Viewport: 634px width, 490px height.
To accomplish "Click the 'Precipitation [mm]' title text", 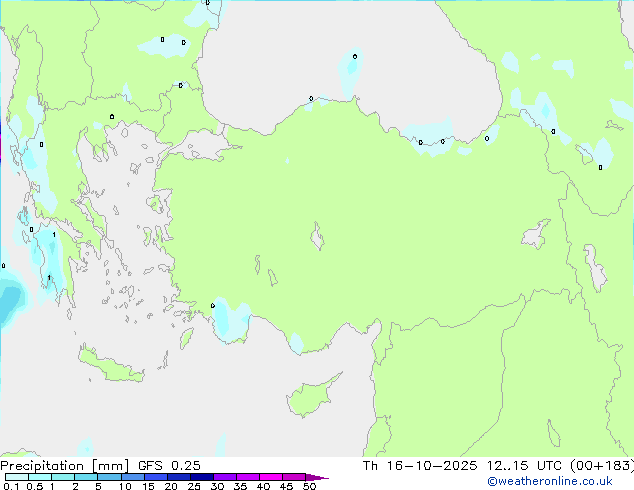I will click(x=65, y=466).
